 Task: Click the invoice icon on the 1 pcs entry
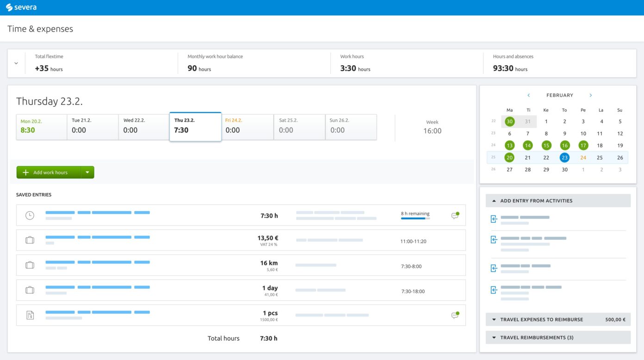30,315
